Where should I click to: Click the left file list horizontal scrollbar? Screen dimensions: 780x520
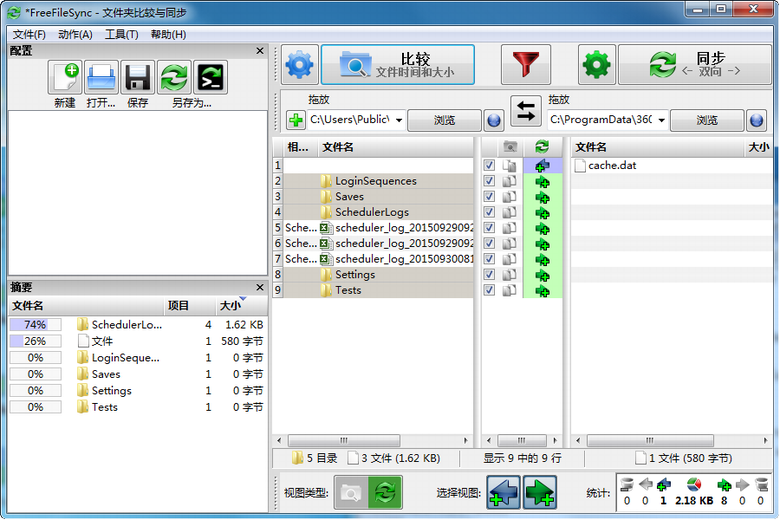(373, 440)
